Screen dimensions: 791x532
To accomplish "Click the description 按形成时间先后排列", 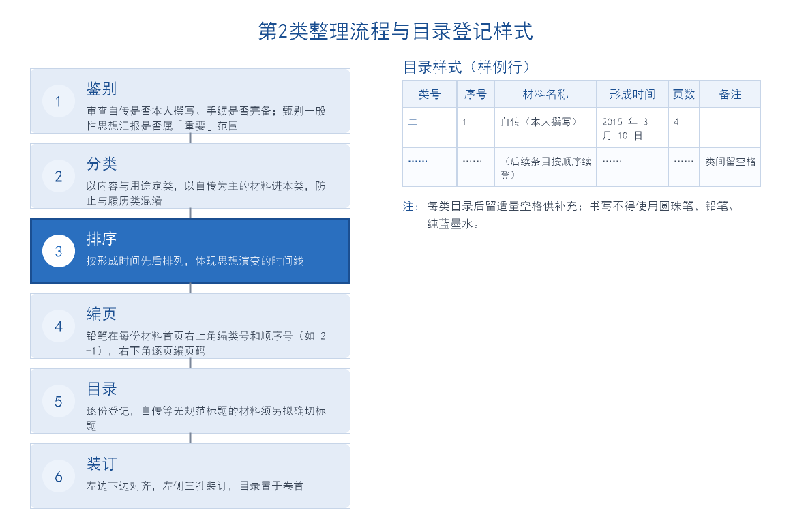I will coord(195,261).
